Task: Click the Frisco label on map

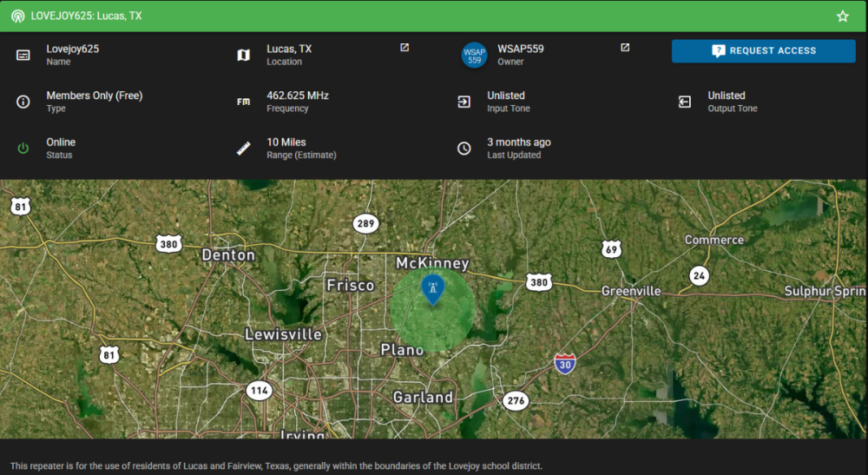Action: click(351, 286)
